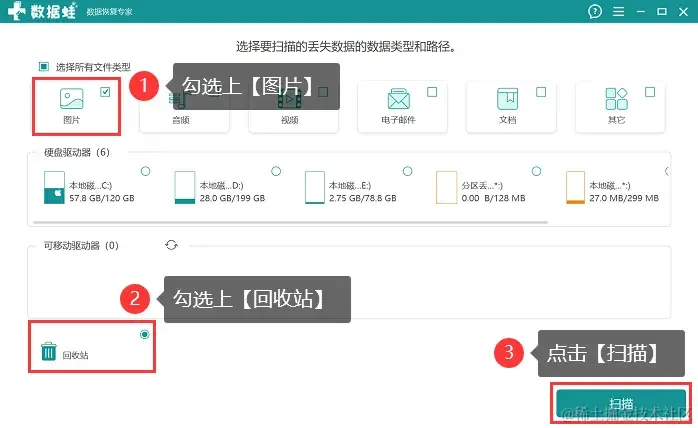
Task: Select the E: drive radio button
Action: coord(407,171)
